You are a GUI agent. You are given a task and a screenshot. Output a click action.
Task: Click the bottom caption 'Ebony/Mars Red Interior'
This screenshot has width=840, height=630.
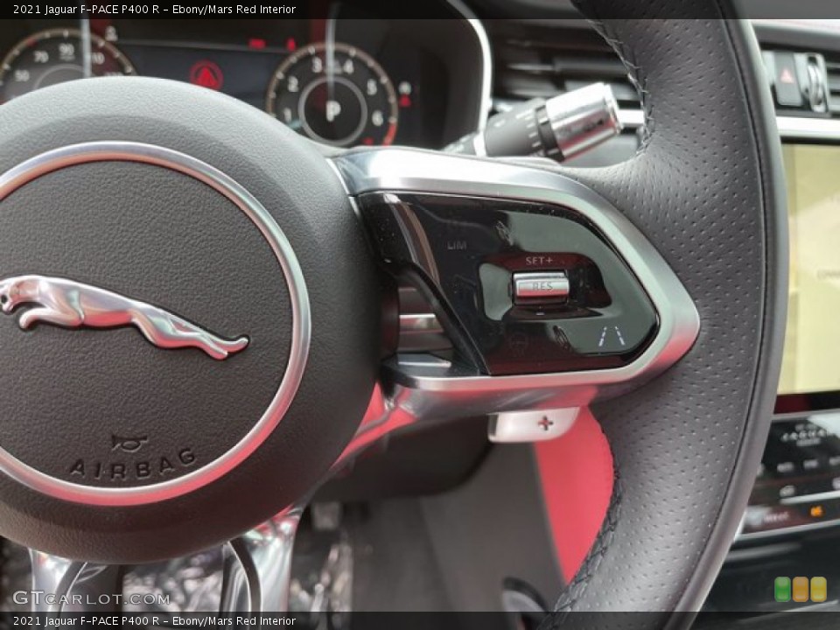pyautogui.click(x=234, y=621)
